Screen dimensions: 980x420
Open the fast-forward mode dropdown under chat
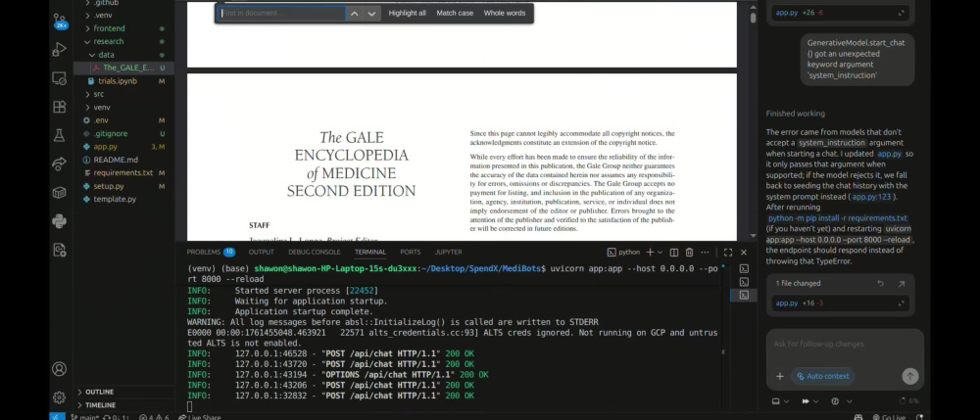pos(809,401)
